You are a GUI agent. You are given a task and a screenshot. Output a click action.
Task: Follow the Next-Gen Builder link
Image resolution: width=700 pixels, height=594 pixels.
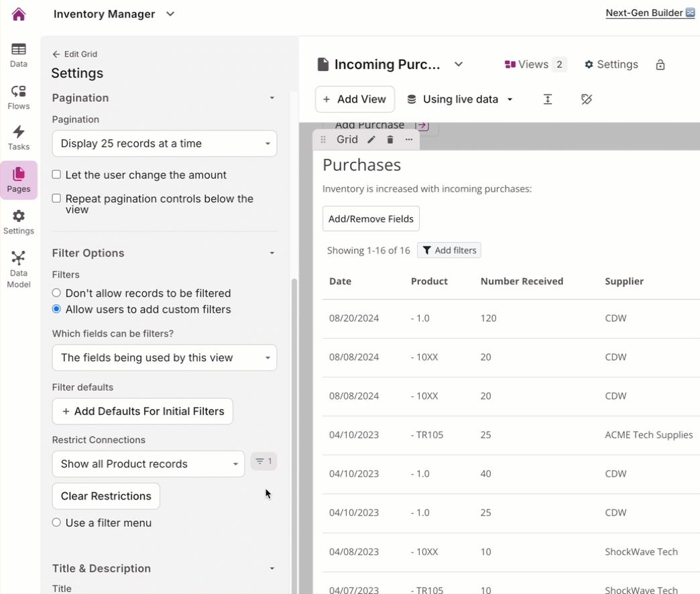tap(644, 13)
